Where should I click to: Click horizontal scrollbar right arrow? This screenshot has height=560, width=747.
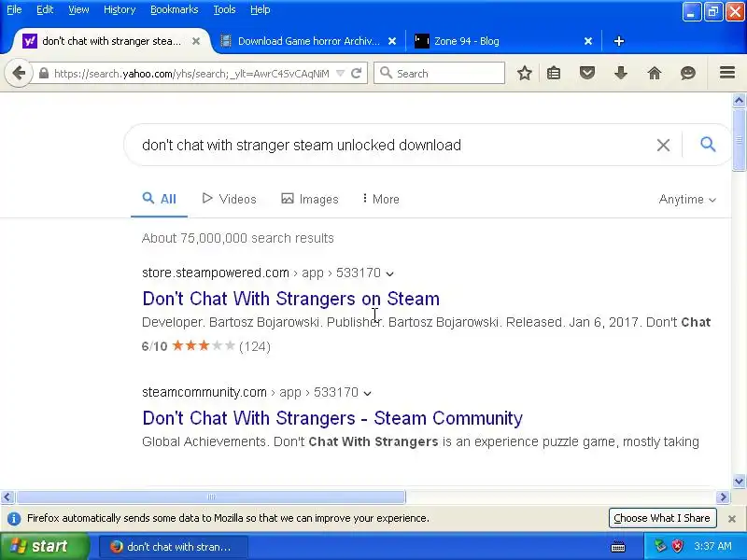723,497
